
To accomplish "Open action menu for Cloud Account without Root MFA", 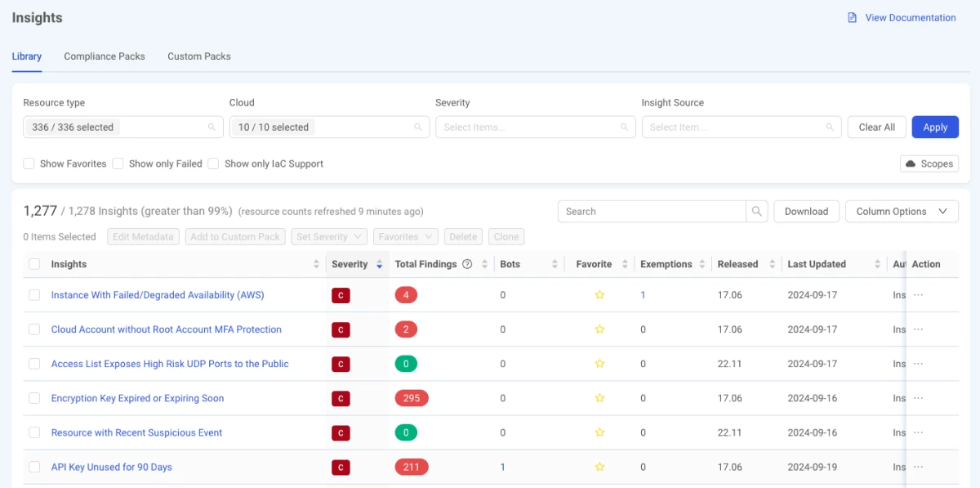I will click(x=918, y=329).
